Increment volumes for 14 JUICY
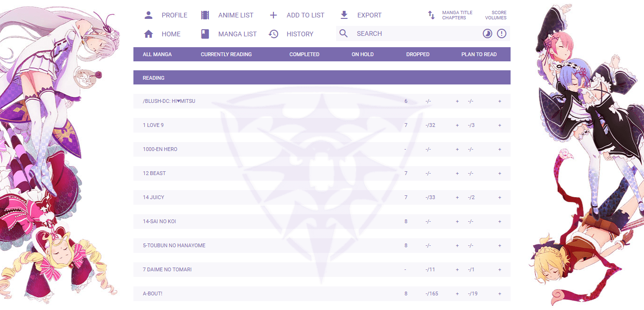644x310 pixels. (500, 197)
